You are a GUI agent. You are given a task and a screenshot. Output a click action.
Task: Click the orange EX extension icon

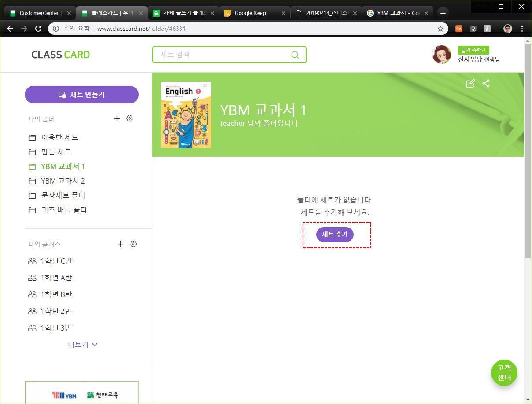pos(459,29)
